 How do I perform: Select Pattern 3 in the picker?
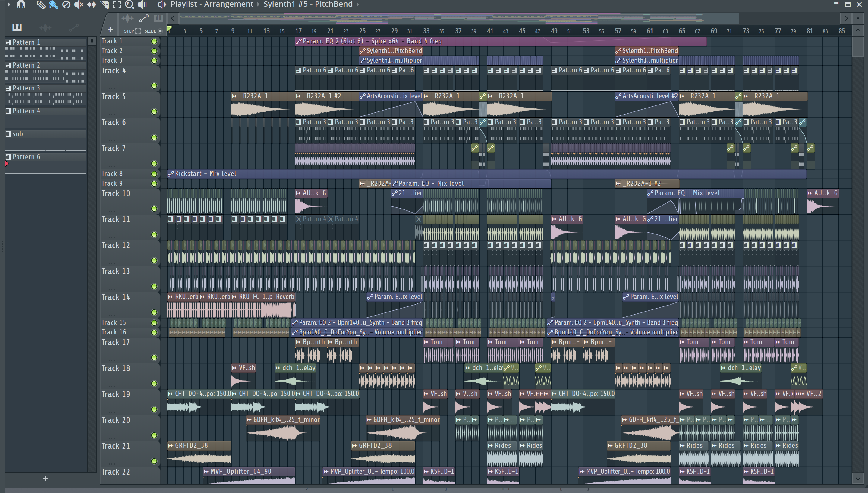point(46,88)
